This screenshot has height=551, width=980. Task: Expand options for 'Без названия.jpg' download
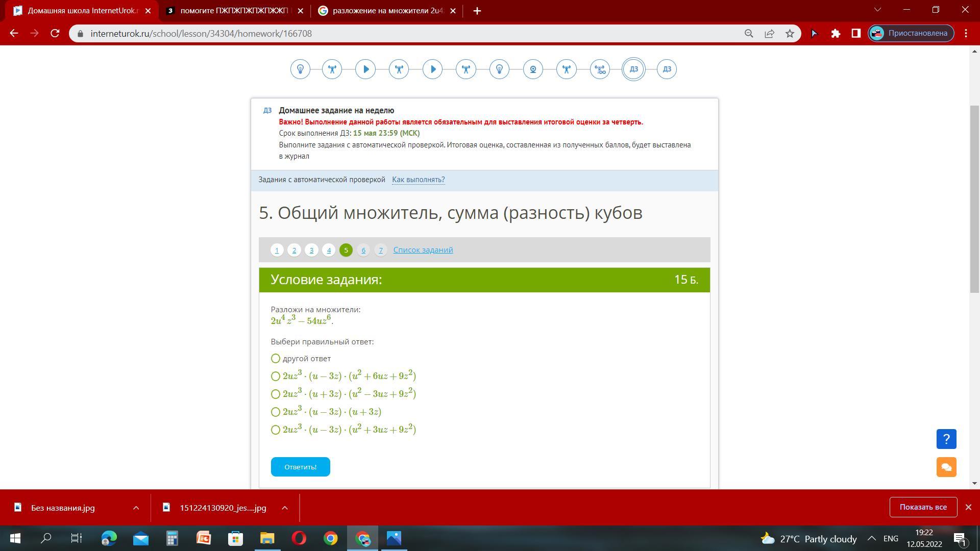coord(136,508)
